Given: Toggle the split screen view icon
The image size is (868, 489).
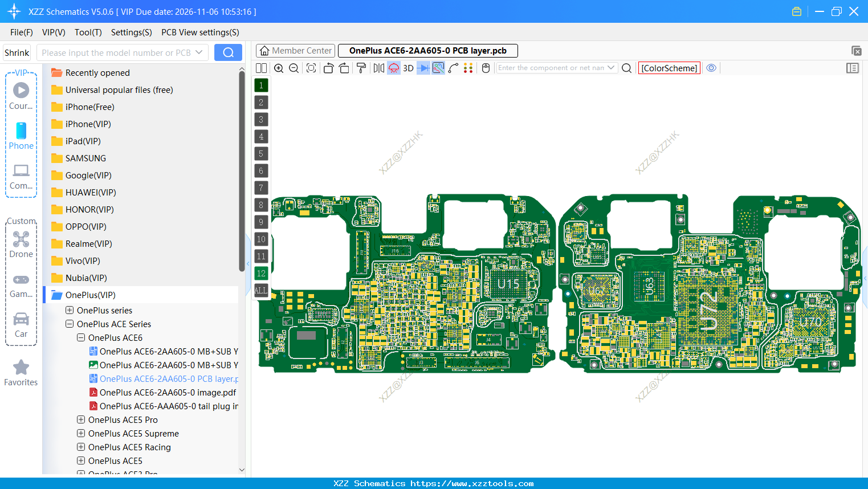Looking at the screenshot, I should [x=260, y=68].
